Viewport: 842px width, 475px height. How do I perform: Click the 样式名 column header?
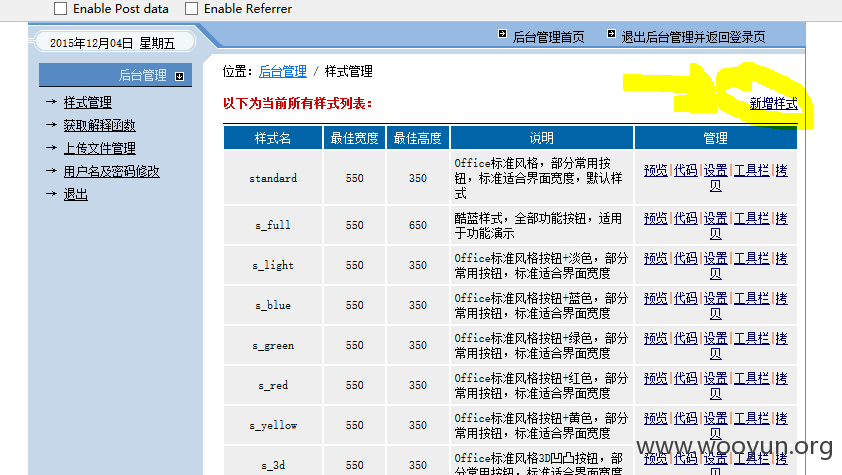[273, 138]
